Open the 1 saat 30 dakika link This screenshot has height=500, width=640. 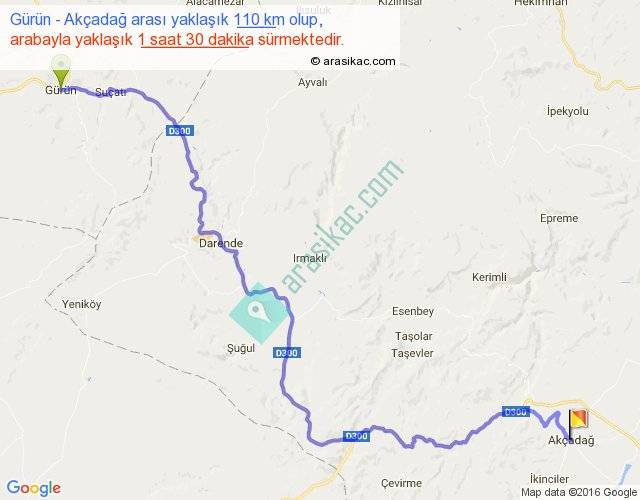pos(196,40)
